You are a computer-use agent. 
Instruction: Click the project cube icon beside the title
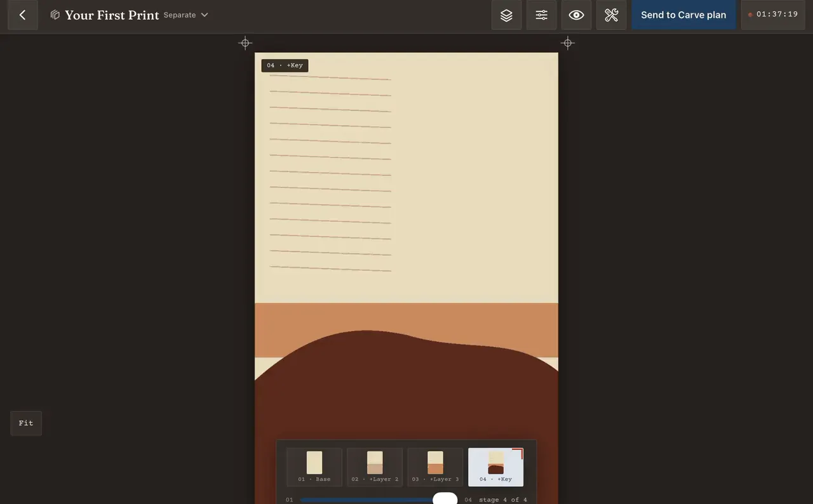[x=55, y=15]
